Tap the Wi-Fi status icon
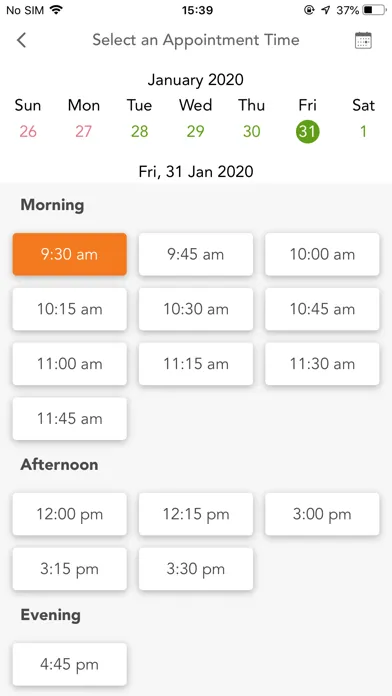Image resolution: width=392 pixels, height=696 pixels. tap(56, 10)
